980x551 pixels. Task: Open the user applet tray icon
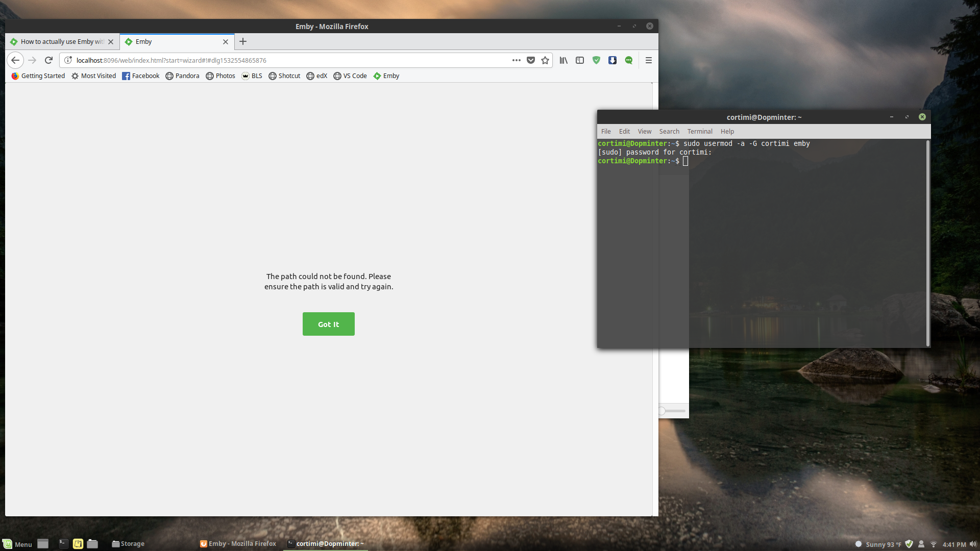click(921, 544)
